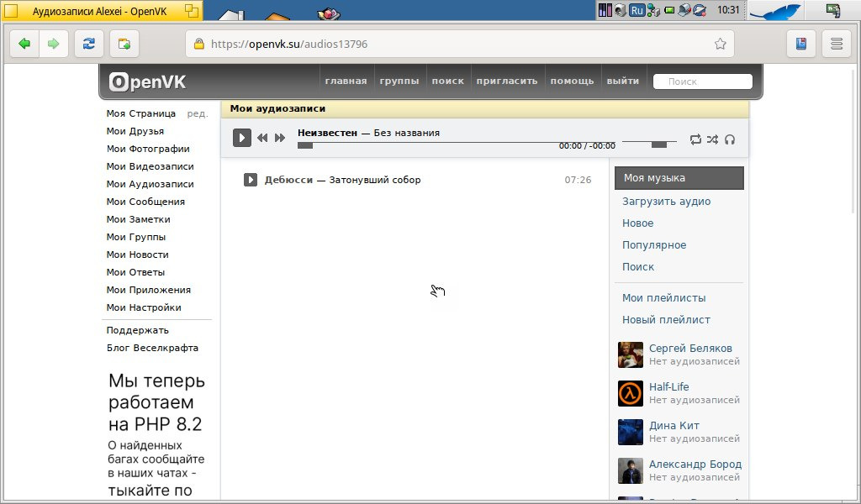Open Поиск in the audio side menu

(x=637, y=267)
